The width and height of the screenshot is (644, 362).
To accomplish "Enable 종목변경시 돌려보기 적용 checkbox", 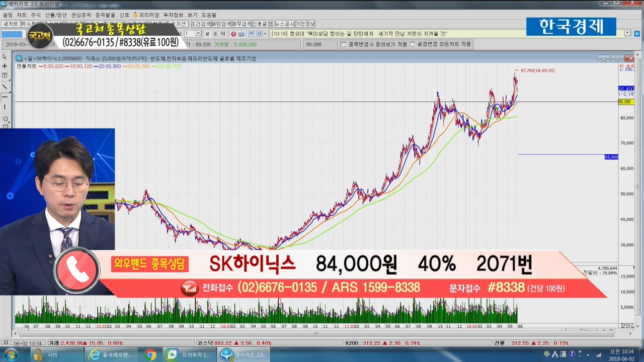I will pos(344,44).
